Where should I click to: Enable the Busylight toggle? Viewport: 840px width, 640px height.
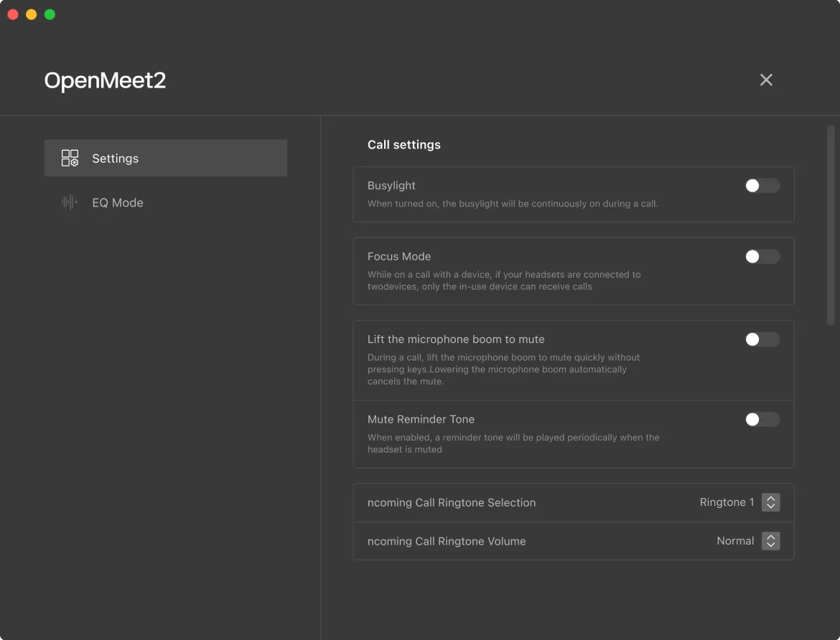(762, 185)
